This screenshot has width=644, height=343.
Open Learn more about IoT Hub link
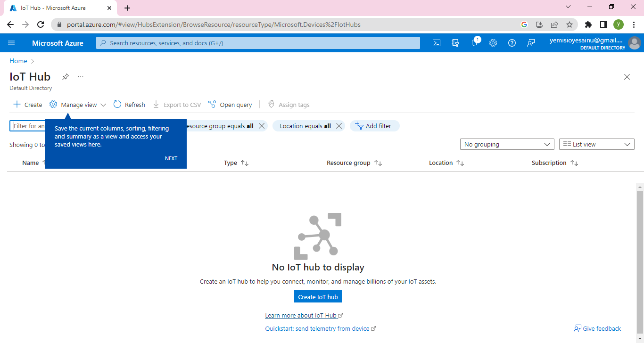(x=304, y=315)
